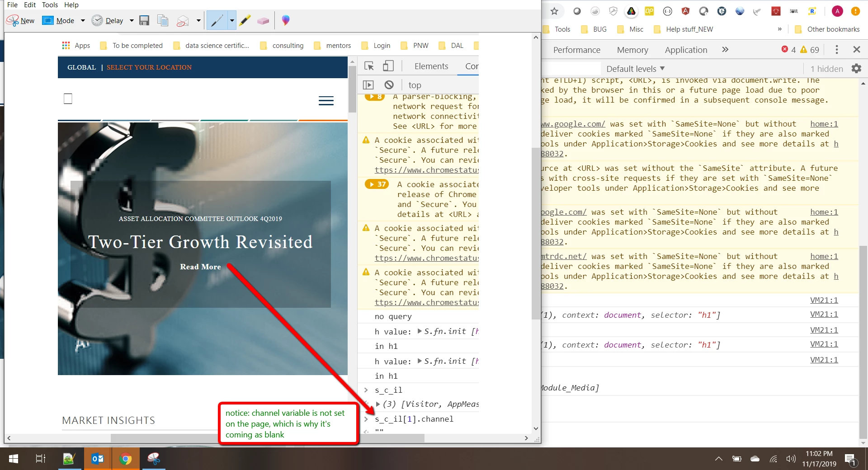Open the Mode dropdown arrow

coord(83,21)
